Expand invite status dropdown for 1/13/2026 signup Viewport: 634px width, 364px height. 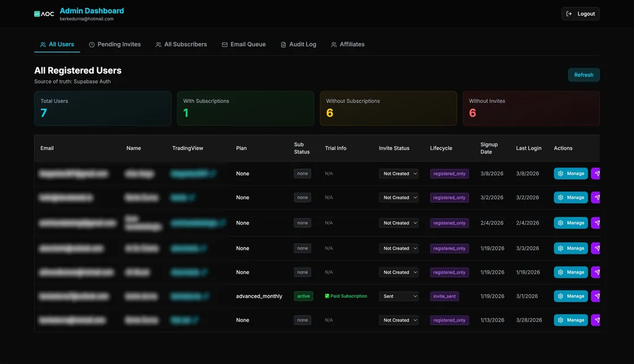(x=399, y=320)
